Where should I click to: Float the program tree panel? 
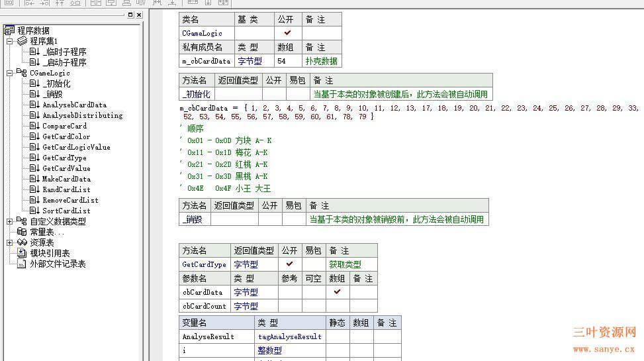tap(130, 15)
